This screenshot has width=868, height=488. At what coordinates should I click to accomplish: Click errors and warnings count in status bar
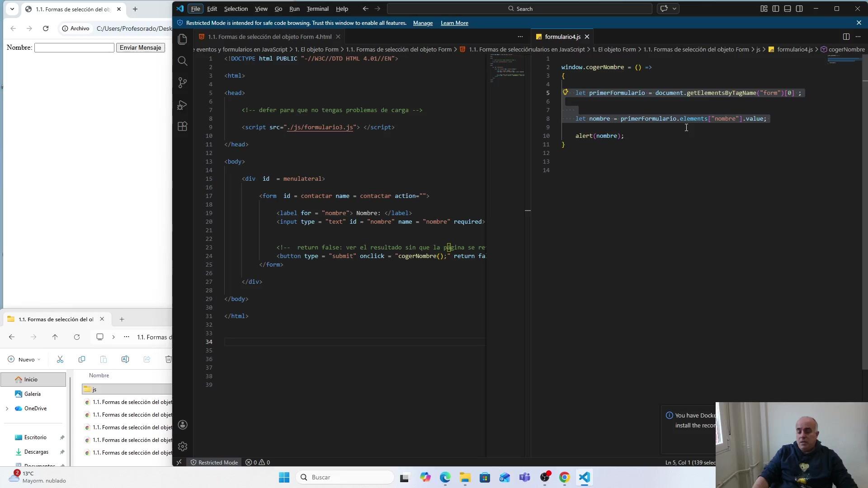[258, 462]
